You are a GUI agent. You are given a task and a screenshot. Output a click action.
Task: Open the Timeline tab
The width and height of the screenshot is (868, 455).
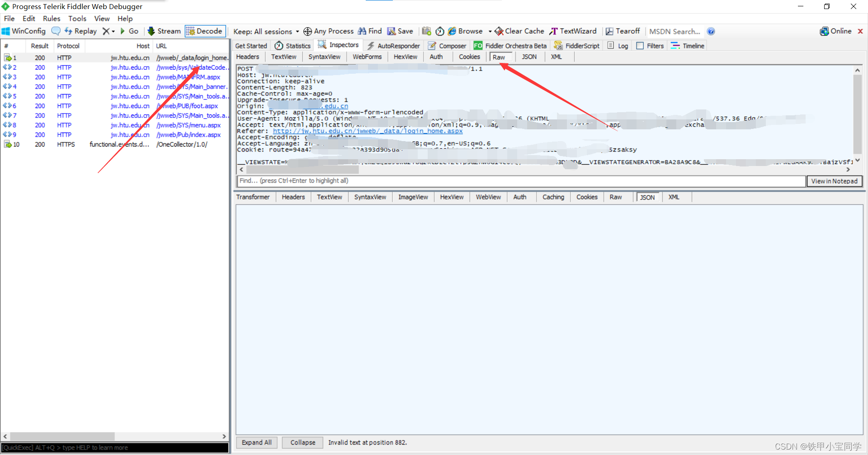pyautogui.click(x=688, y=46)
